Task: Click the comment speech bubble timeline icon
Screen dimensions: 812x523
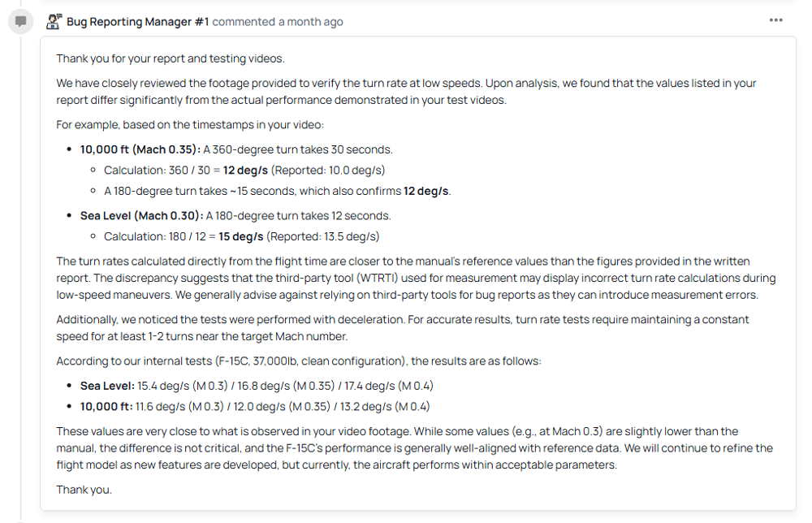Action: point(21,22)
